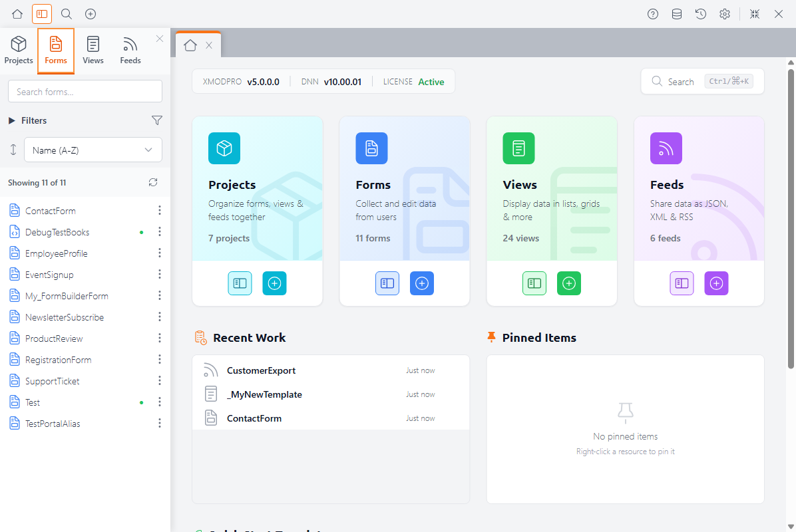Click the funnel filter icon
This screenshot has height=532, width=796.
157,120
